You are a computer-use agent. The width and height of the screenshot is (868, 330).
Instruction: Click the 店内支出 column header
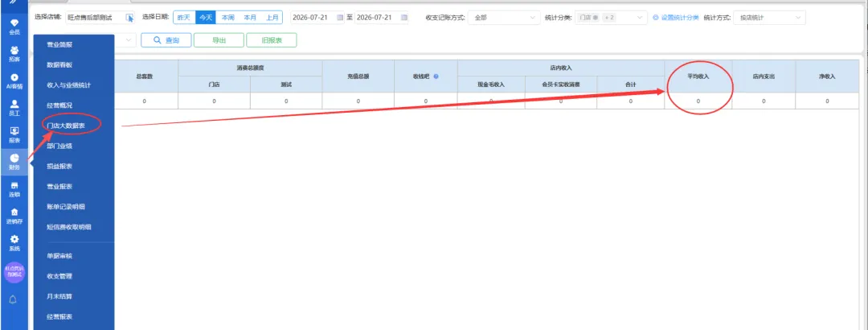point(764,76)
